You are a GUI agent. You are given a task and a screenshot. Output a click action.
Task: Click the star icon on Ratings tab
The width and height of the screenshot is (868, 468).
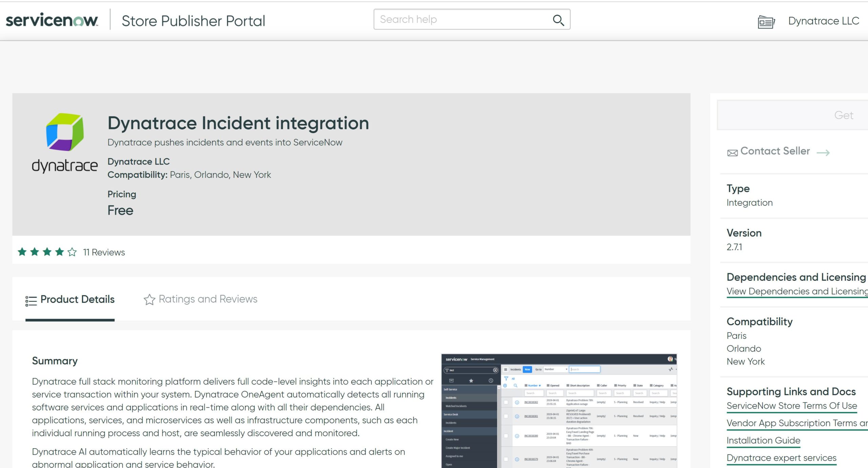(149, 300)
